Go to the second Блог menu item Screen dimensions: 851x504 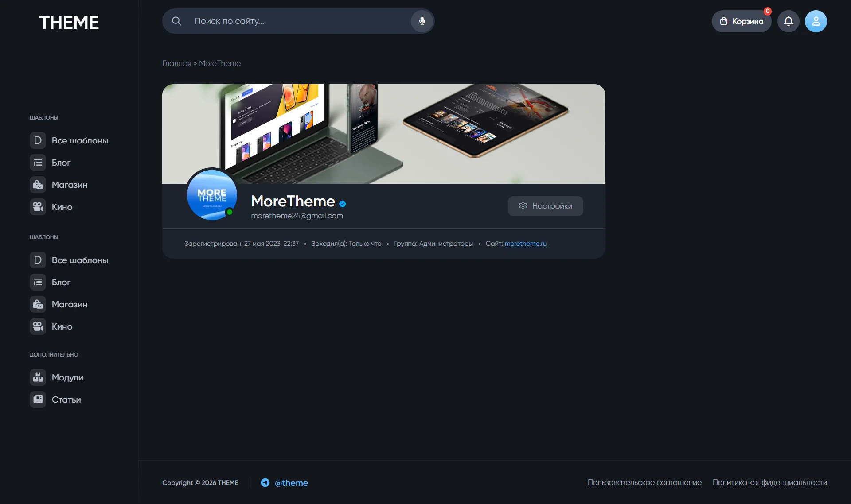coord(51,282)
